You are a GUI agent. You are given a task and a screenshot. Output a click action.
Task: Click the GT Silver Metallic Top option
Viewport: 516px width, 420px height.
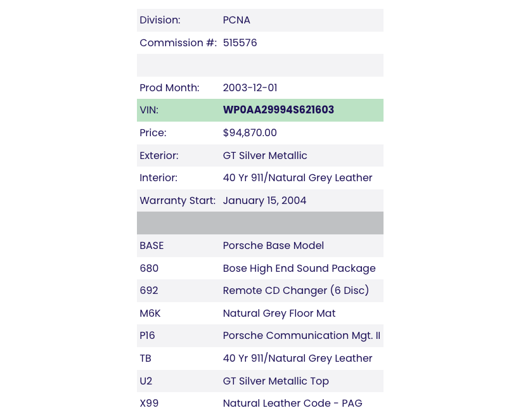coord(276,381)
